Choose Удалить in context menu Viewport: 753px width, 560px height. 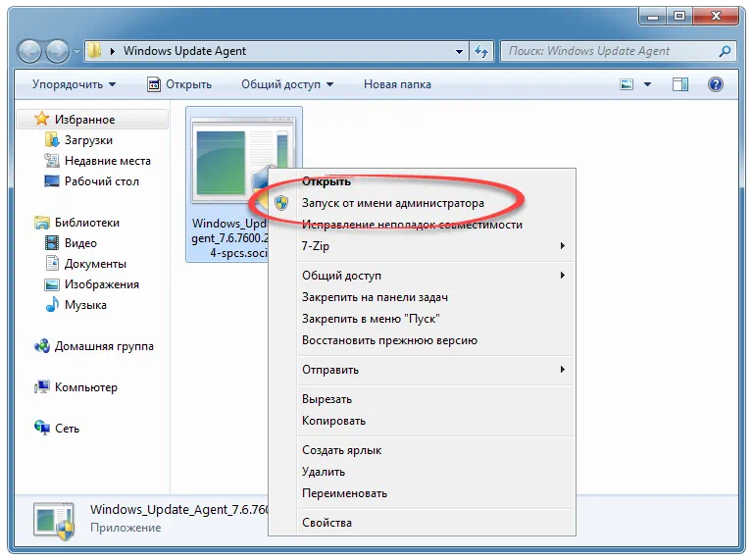[423, 472]
